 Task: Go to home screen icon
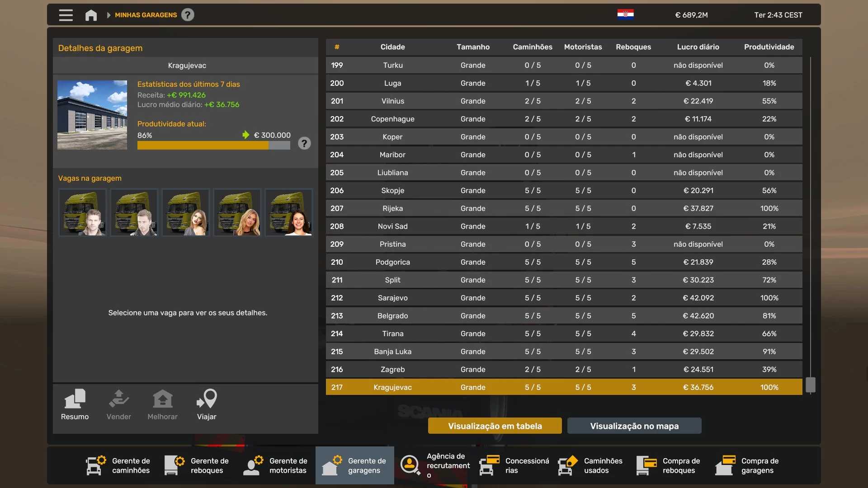(91, 15)
